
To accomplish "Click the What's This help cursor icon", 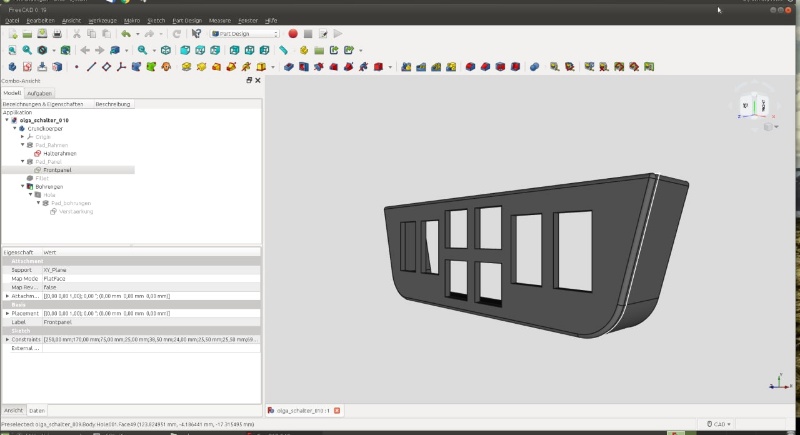I will pyautogui.click(x=196, y=33).
